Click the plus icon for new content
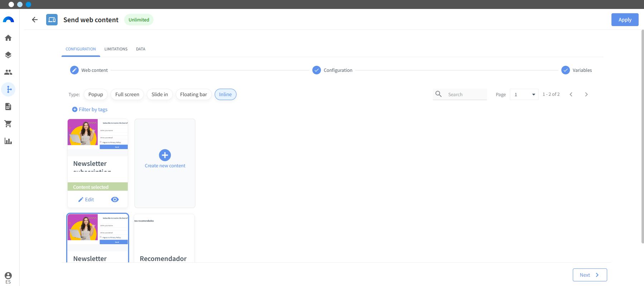This screenshot has height=286, width=644. (x=165, y=155)
